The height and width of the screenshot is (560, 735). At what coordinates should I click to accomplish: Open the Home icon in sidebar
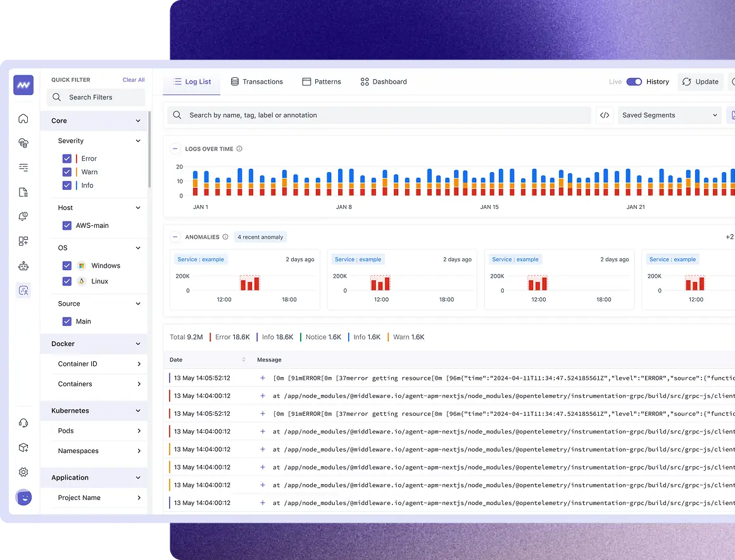23,118
